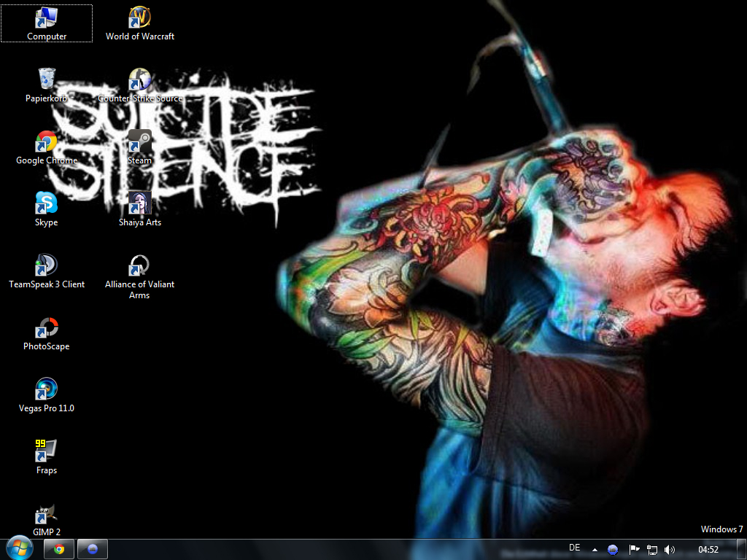Select the Computer desktop icon
The height and width of the screenshot is (560, 747).
pyautogui.click(x=46, y=23)
